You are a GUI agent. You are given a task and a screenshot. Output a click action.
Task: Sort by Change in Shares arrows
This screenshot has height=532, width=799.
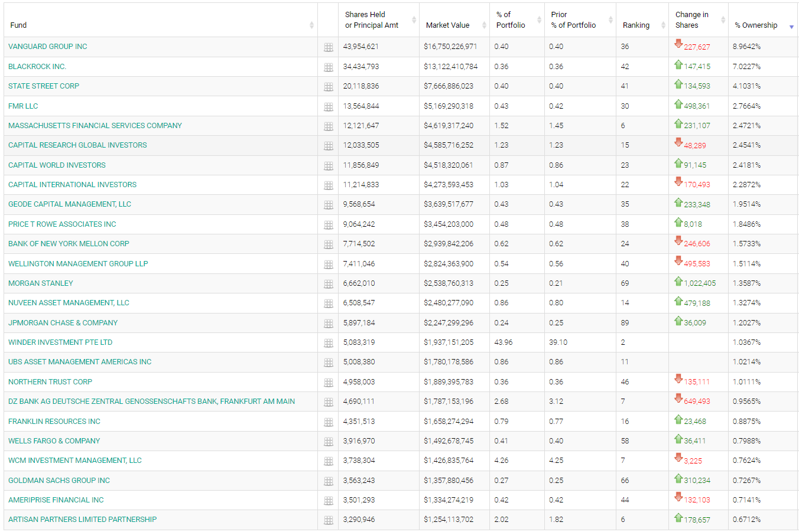point(723,20)
